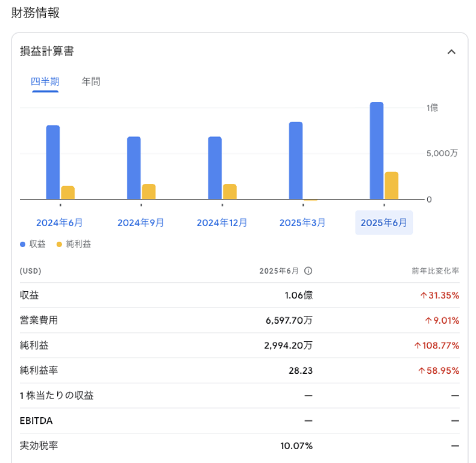Click the blue revenue bar for 2025年3月
Image resolution: width=476 pixels, height=463 pixels.
(296, 160)
